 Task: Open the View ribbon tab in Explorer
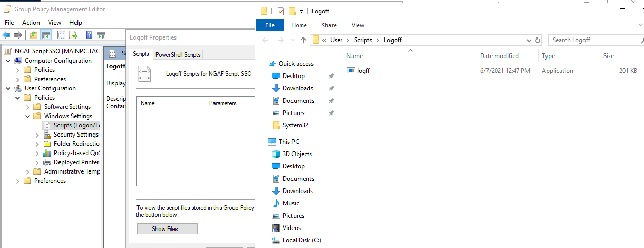coord(358,25)
